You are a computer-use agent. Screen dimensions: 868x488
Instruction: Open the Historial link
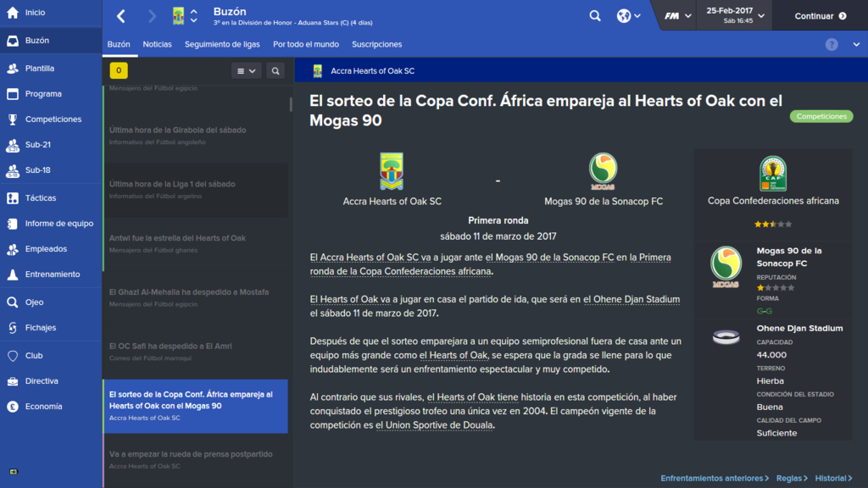coord(834,478)
